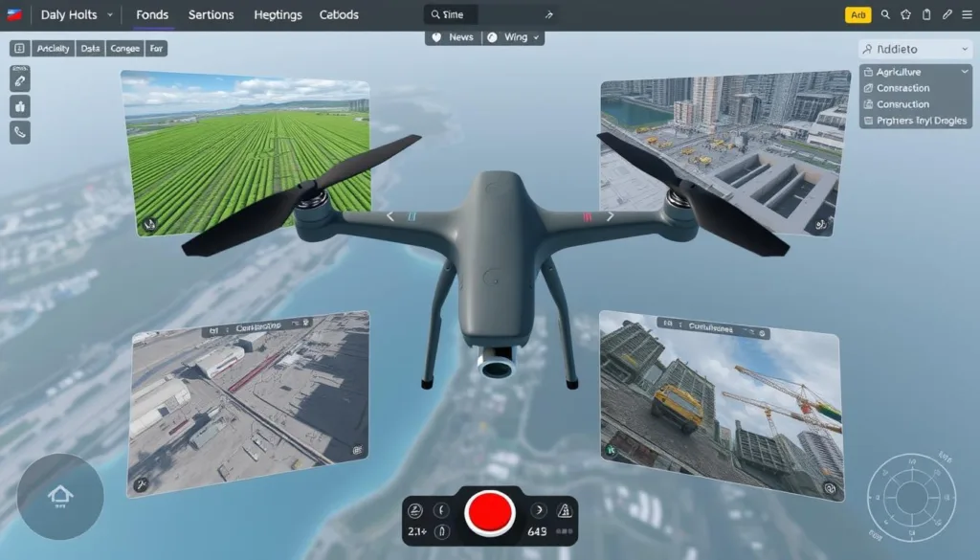The height and width of the screenshot is (560, 980).
Task: Click the three-dot indicator in the control bar
Action: point(564,532)
